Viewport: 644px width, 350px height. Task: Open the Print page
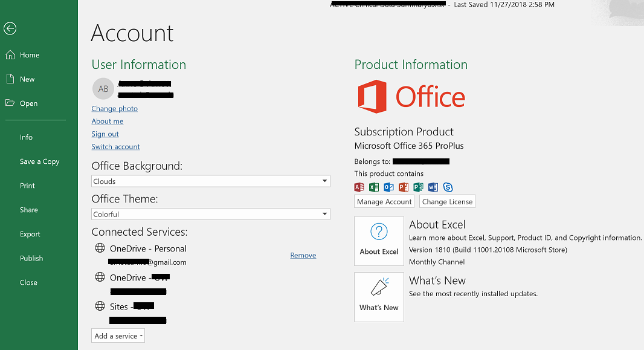(x=27, y=186)
